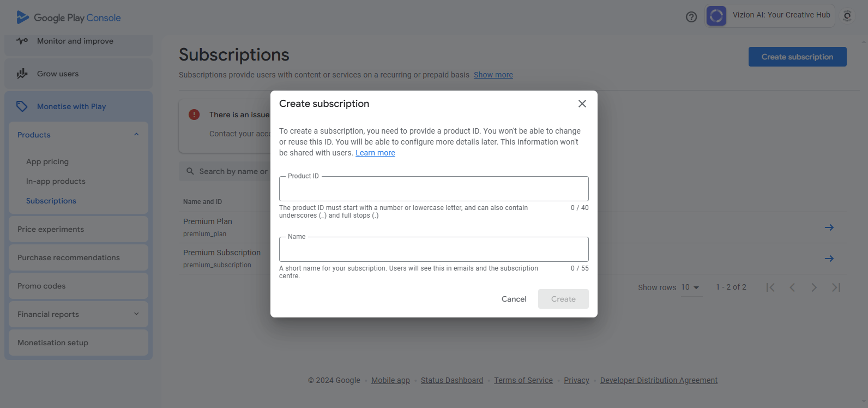Go to Promo codes page
868x408 pixels.
[x=41, y=286]
